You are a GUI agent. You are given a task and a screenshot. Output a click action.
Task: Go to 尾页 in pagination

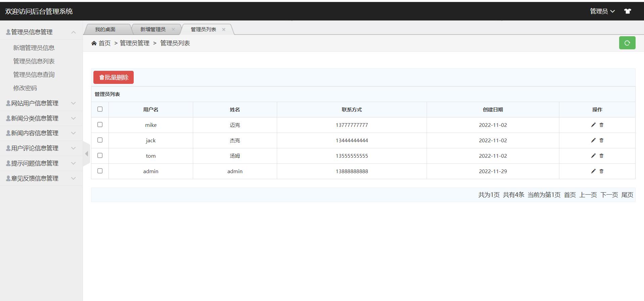[x=627, y=195]
